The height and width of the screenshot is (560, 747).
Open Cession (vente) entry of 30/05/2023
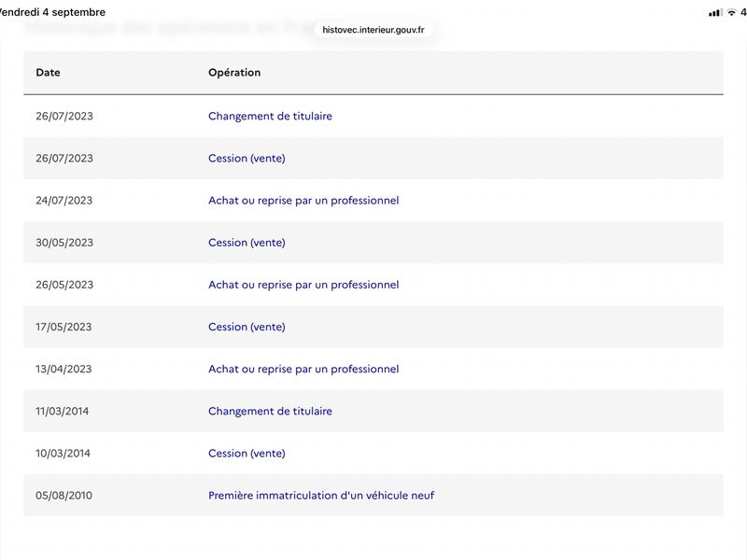coord(247,243)
